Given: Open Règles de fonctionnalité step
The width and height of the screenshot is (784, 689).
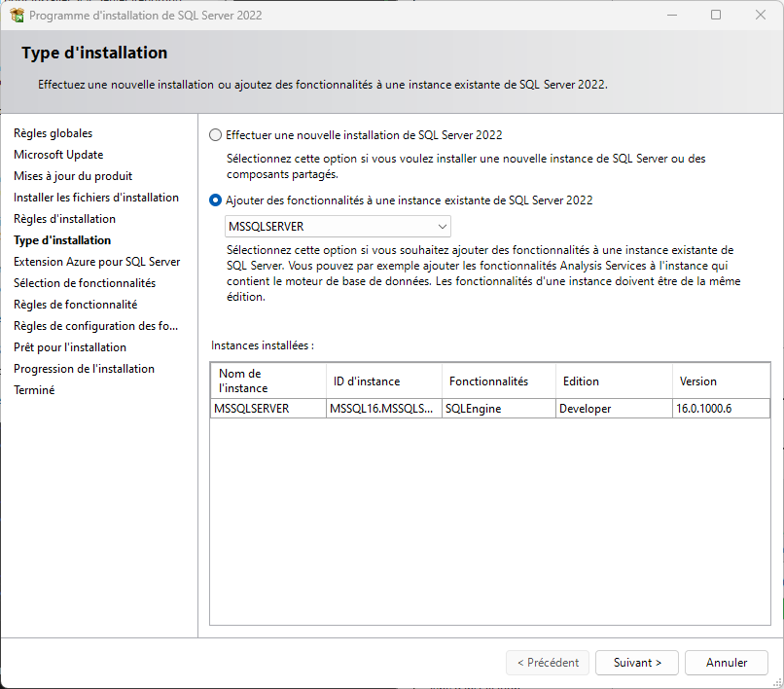Looking at the screenshot, I should [76, 305].
